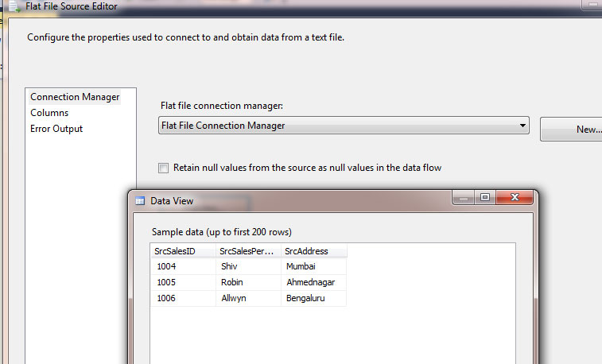Click the SrcAddress column header
This screenshot has width=602, height=364.
click(x=314, y=251)
